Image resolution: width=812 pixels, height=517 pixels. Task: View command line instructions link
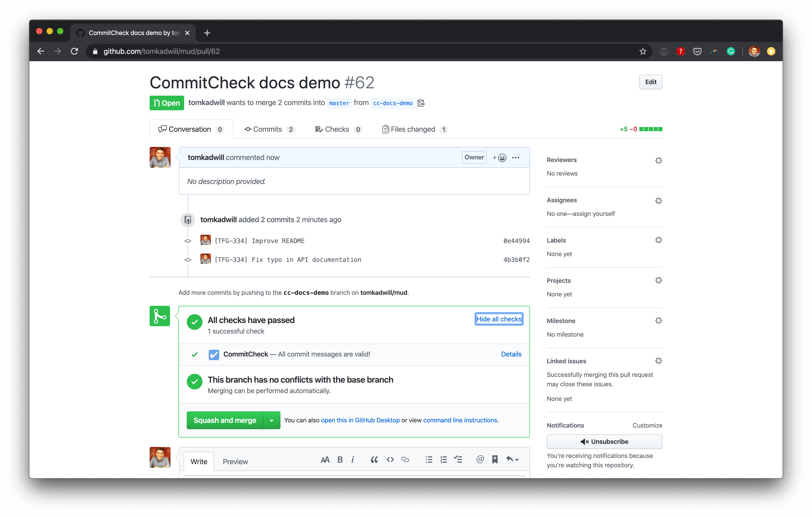[460, 420]
